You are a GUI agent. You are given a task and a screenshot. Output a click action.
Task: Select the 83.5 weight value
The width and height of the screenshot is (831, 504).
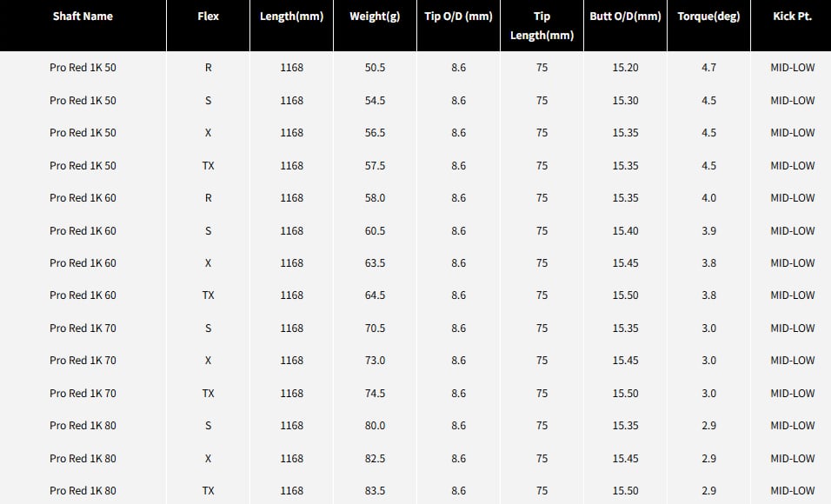tap(375, 491)
